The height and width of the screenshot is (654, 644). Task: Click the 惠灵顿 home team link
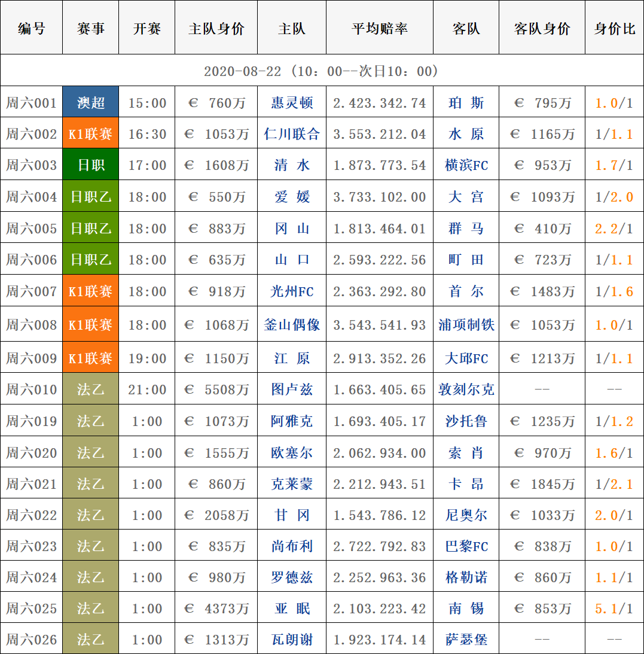coord(292,103)
